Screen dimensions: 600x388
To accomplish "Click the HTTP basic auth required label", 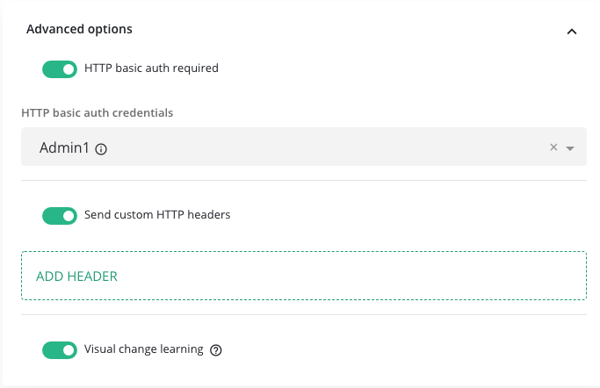I will pos(151,68).
